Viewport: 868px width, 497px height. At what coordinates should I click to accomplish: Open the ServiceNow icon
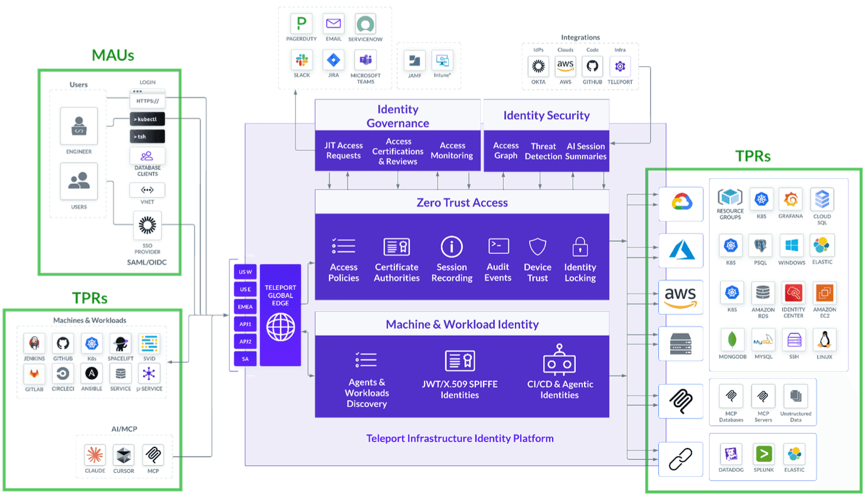click(x=366, y=24)
